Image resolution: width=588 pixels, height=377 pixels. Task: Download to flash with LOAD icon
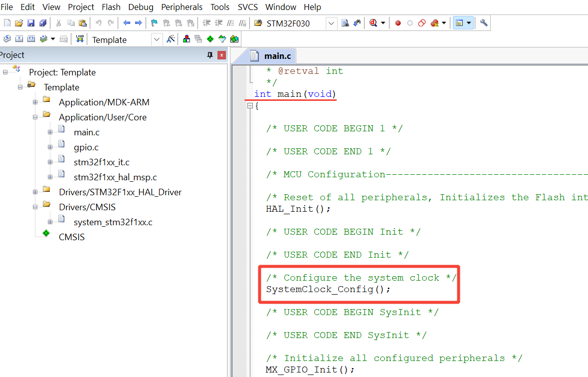tap(80, 38)
